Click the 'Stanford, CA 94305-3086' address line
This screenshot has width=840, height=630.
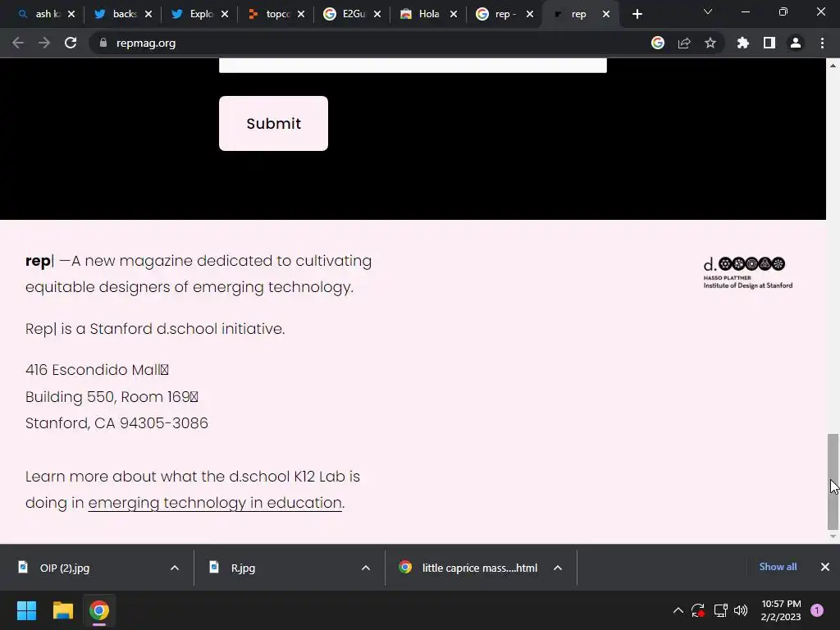click(116, 423)
